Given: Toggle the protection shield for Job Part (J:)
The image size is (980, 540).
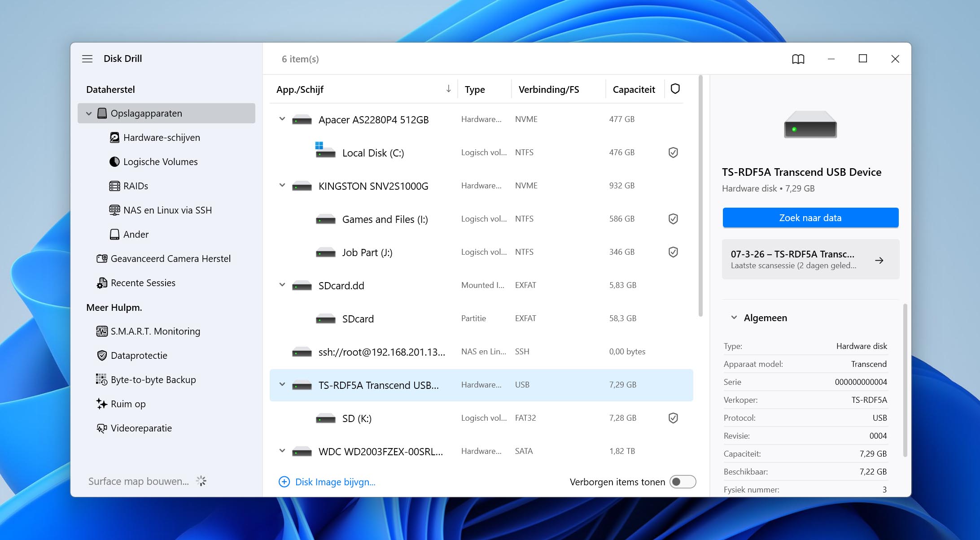Looking at the screenshot, I should click(673, 252).
